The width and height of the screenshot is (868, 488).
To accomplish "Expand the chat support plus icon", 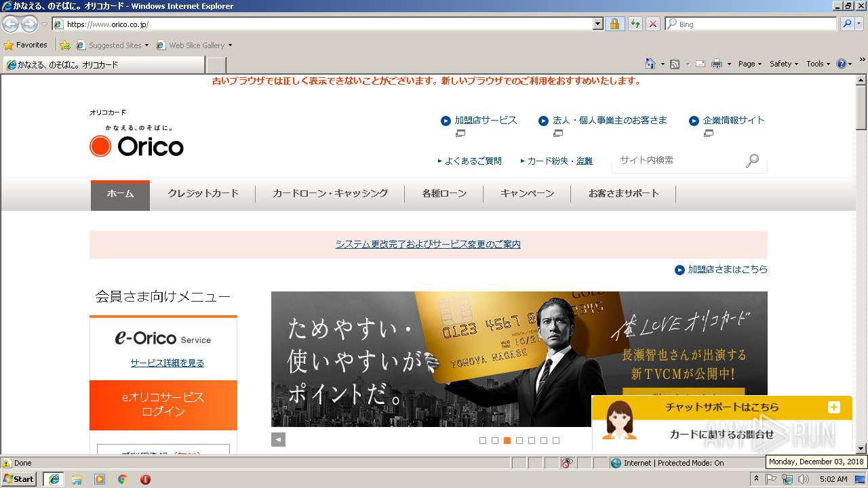I will click(x=833, y=407).
